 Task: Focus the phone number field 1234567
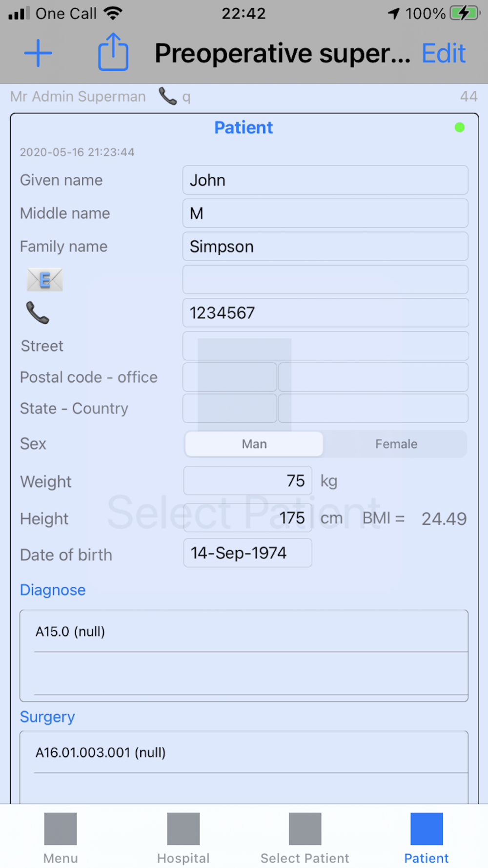pos(325,313)
